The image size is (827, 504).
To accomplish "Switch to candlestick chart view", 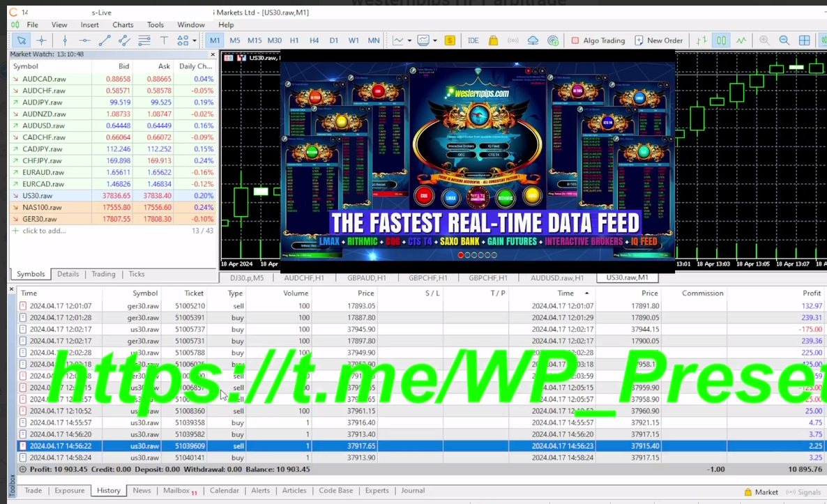I will (x=721, y=40).
